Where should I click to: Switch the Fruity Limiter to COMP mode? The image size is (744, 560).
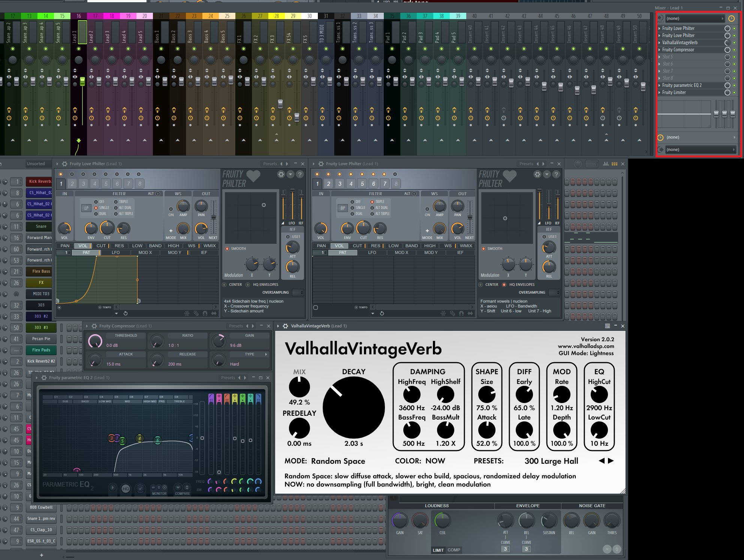pos(454,550)
